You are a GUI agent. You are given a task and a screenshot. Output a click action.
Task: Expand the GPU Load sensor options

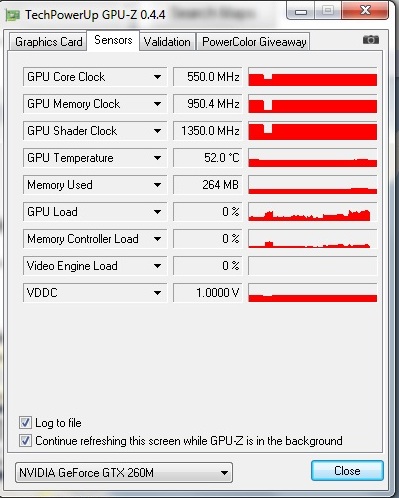pyautogui.click(x=157, y=212)
